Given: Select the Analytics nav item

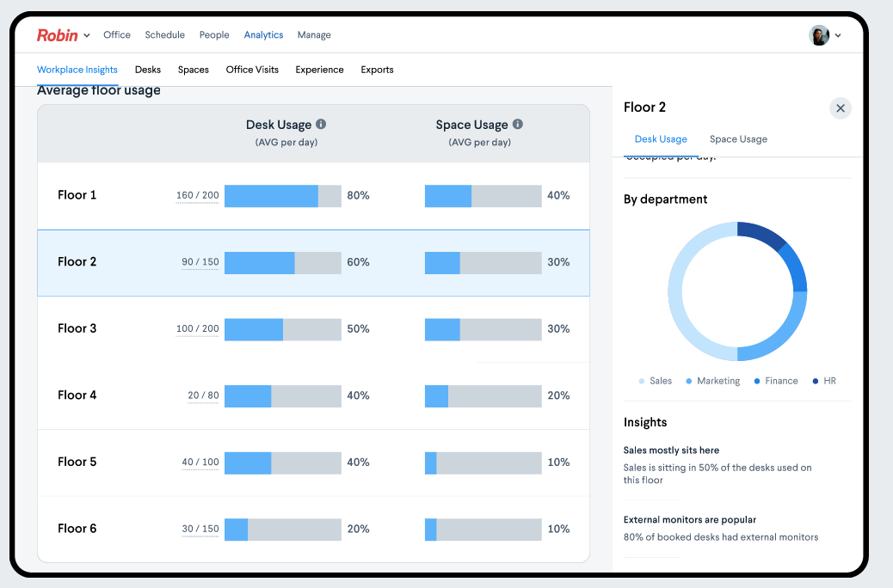Looking at the screenshot, I should click(263, 34).
